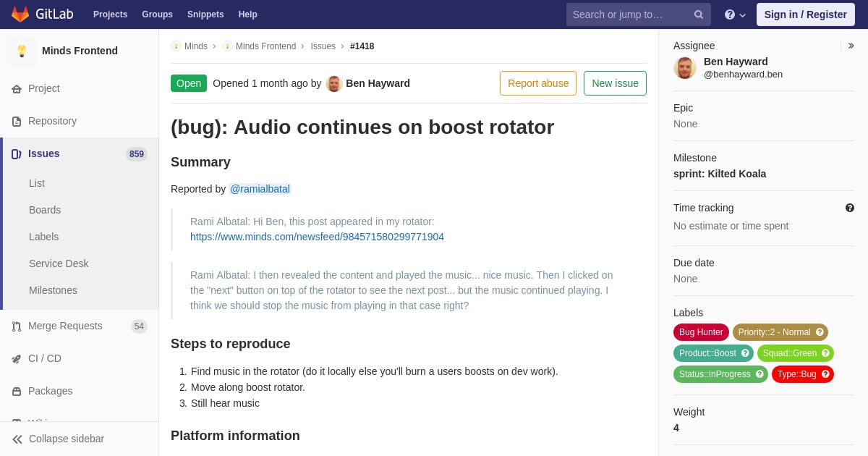Click the Issues sidebar icon
The image size is (868, 456).
pos(17,154)
